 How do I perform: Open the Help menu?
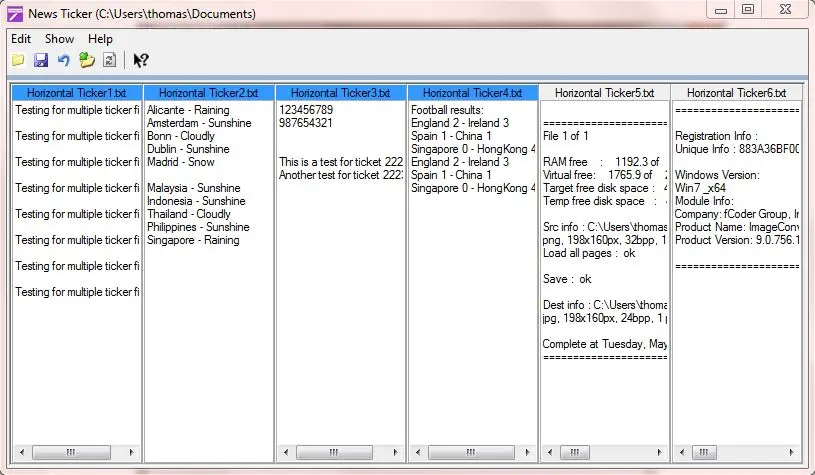tap(100, 39)
